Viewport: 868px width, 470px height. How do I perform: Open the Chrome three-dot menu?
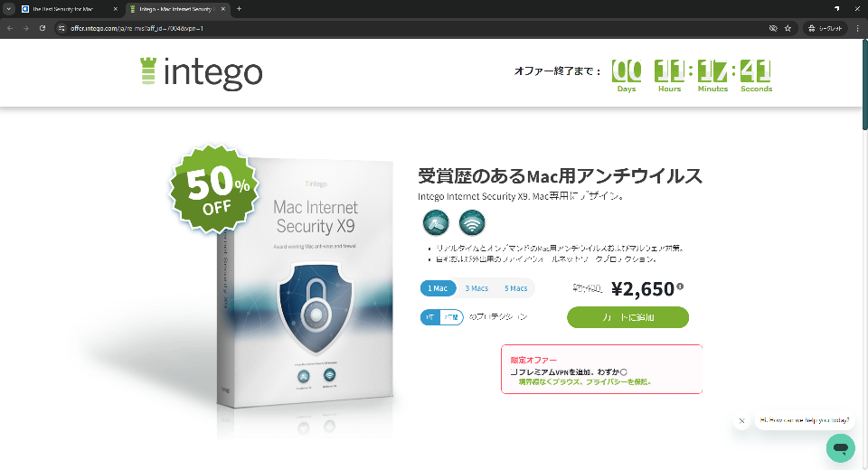coord(857,28)
